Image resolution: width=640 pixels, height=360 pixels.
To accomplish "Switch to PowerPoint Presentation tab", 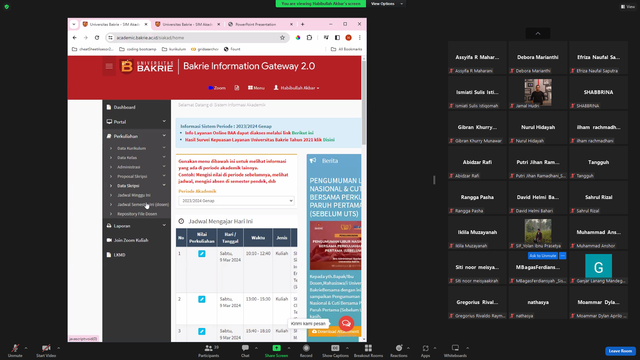I will (x=260, y=24).
